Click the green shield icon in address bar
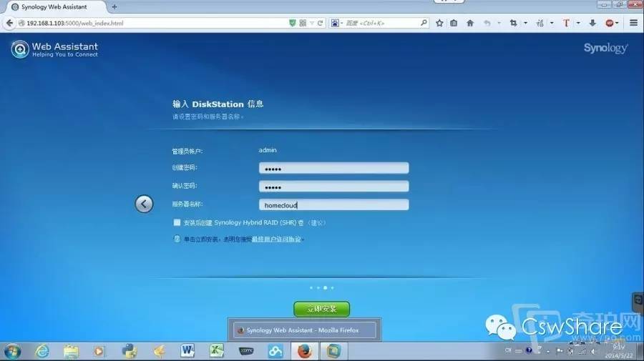Screen dimensions: 644x361 click(x=293, y=23)
